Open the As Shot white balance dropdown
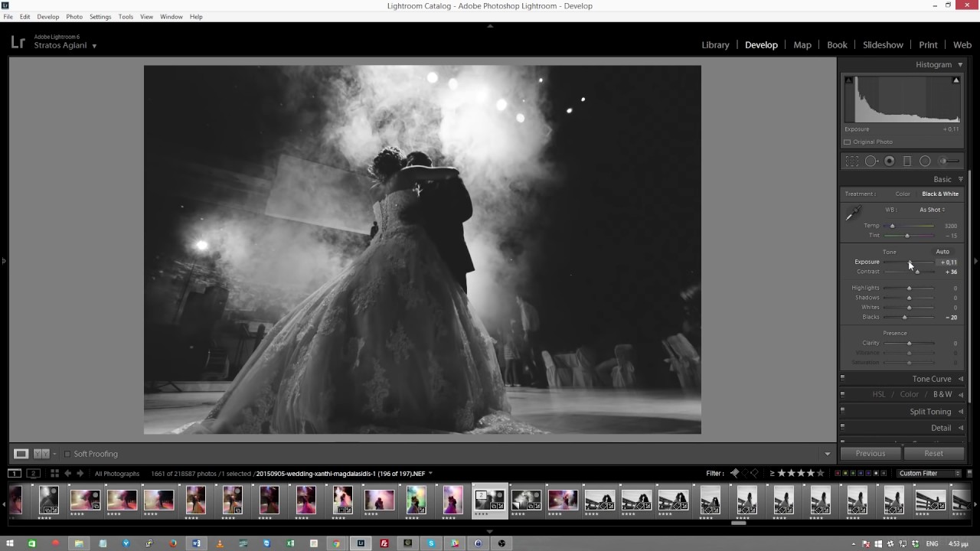This screenshot has width=980, height=551. pos(933,210)
